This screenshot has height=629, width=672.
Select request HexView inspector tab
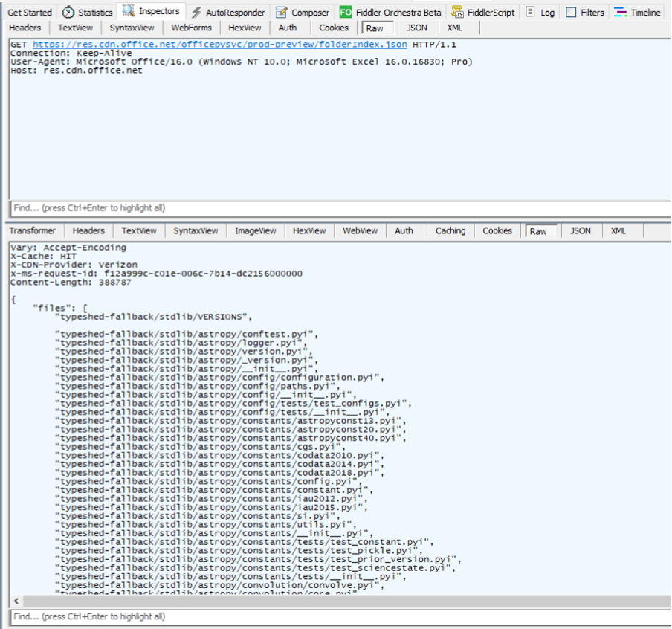245,28
